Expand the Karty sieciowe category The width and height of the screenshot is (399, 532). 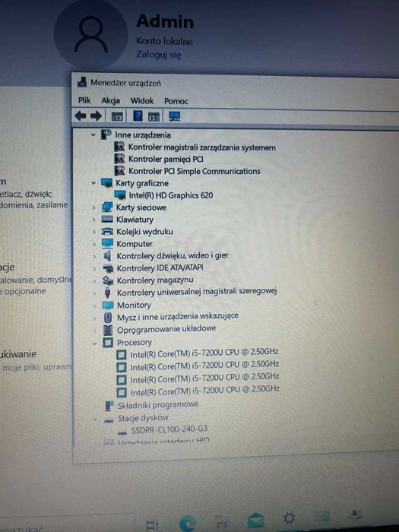tap(94, 207)
